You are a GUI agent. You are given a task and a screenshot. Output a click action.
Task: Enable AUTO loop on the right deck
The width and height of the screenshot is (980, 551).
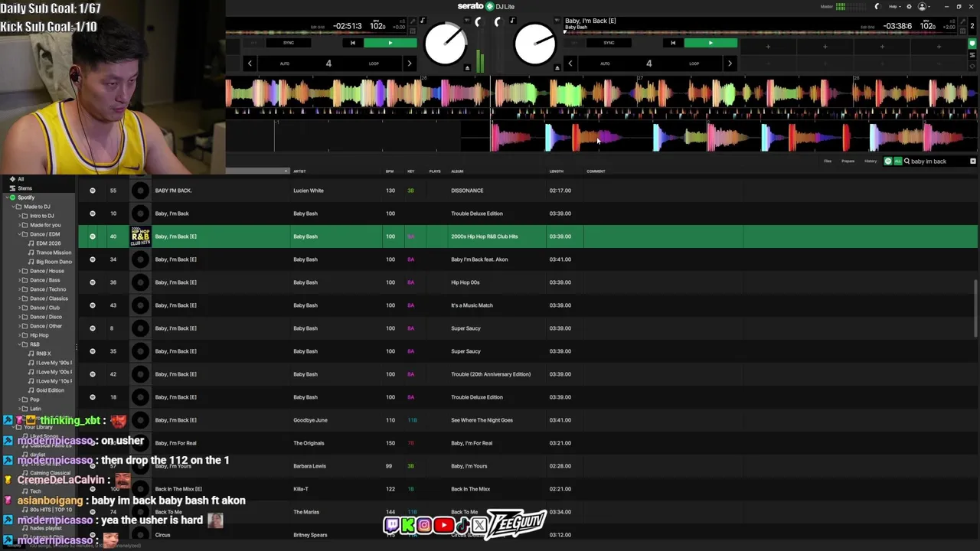coord(605,64)
